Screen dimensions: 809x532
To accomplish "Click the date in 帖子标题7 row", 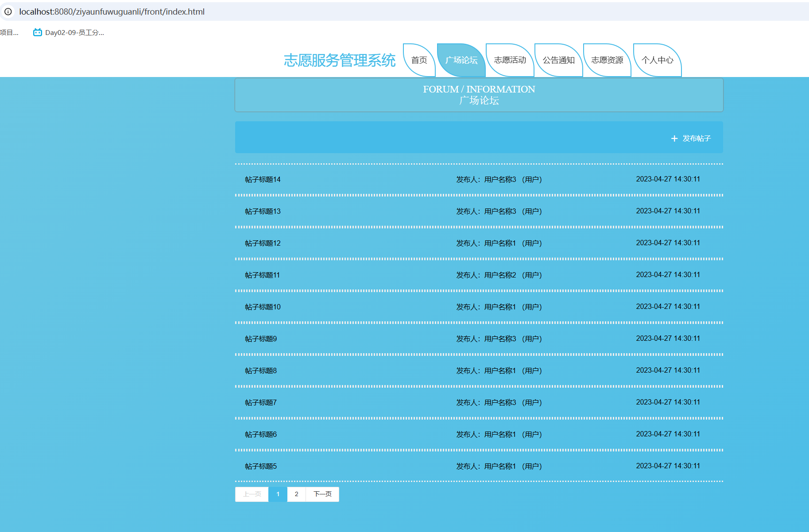I will click(x=668, y=402).
